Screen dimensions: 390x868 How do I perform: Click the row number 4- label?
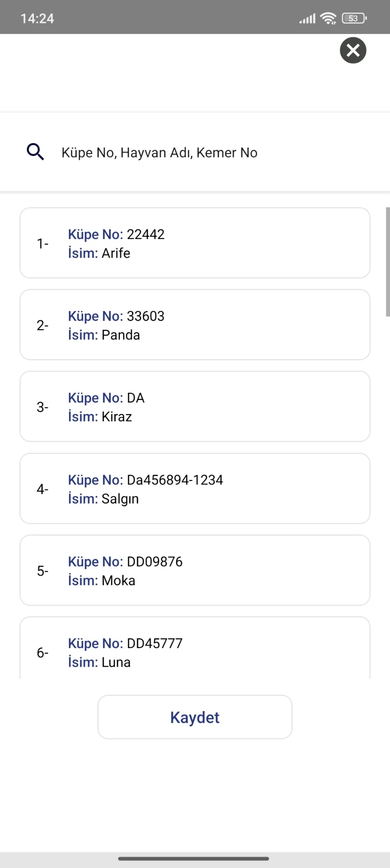(x=42, y=489)
